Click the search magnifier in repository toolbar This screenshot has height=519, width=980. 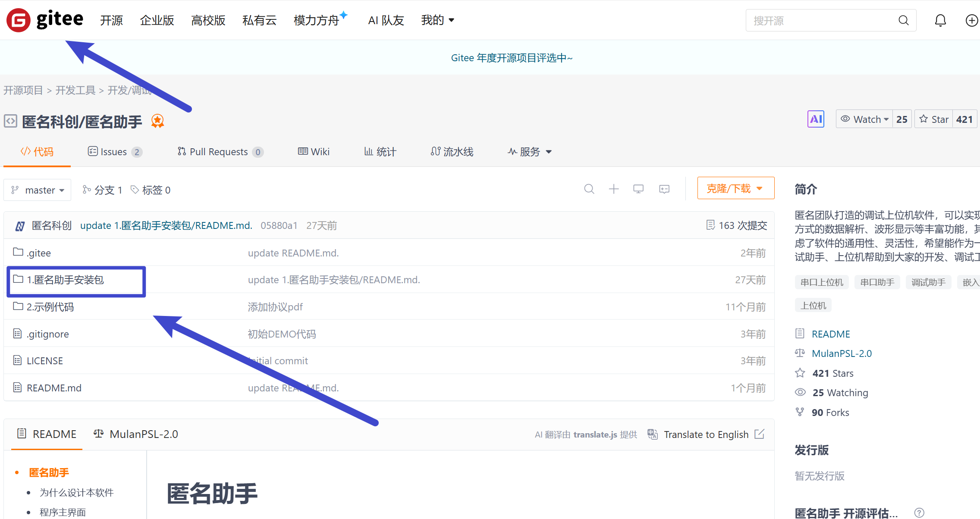589,189
